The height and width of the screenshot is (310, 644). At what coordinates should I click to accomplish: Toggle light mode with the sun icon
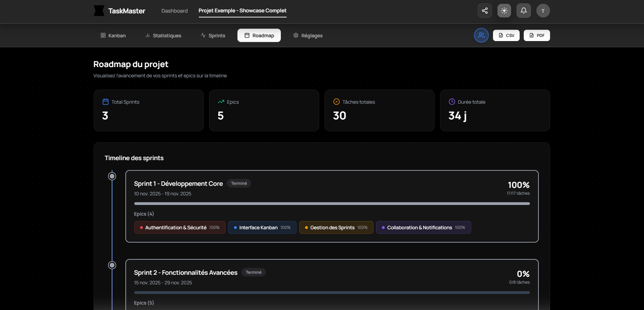504,11
